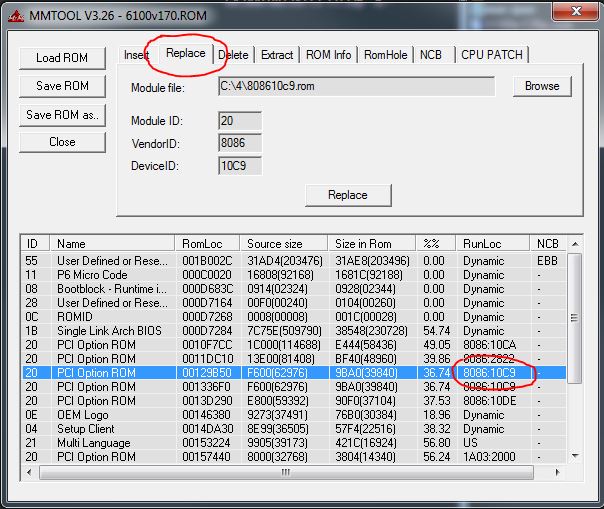The width and height of the screenshot is (604, 509).
Task: Go to the RomHole tab
Action: point(386,55)
